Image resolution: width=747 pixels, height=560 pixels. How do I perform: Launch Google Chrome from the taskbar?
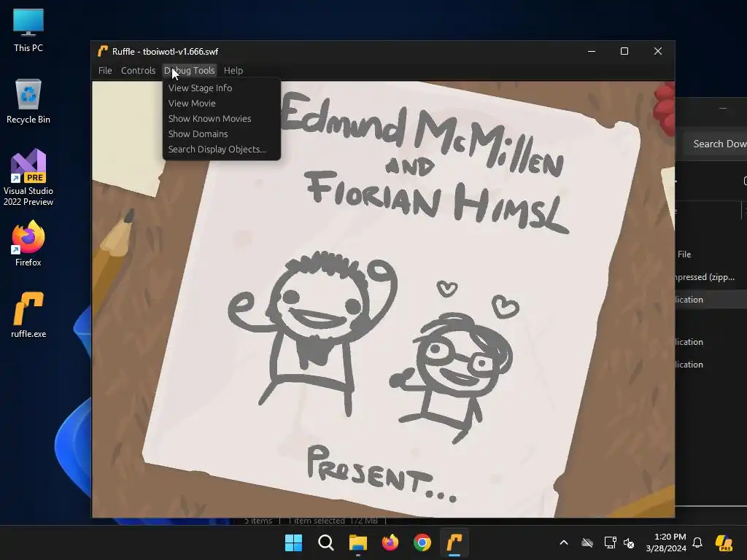point(422,542)
